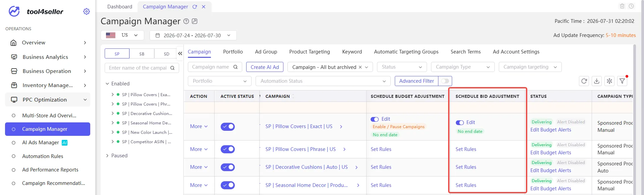Sort by the CAMPAIGN column
The height and width of the screenshot is (195, 644).
293,96
